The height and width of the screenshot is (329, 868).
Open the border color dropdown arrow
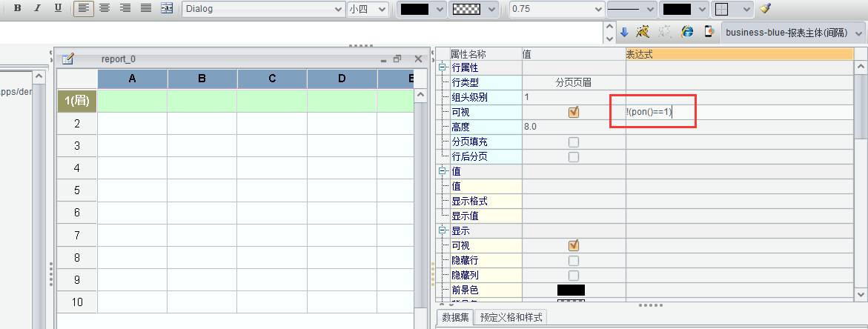702,9
